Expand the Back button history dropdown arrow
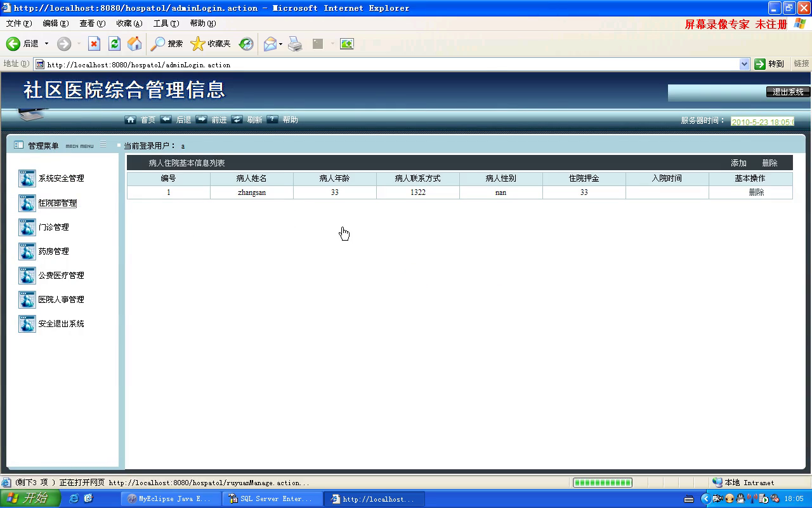 point(46,44)
